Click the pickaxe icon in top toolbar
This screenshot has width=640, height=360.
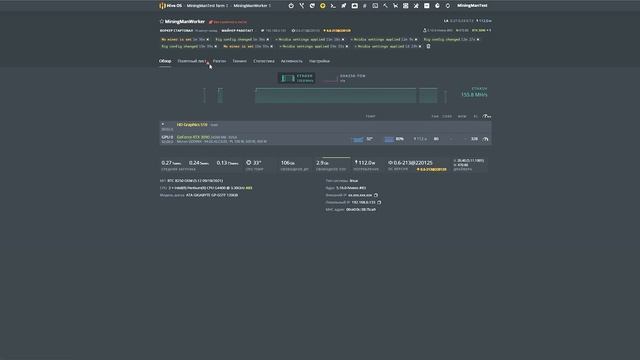coord(385,6)
